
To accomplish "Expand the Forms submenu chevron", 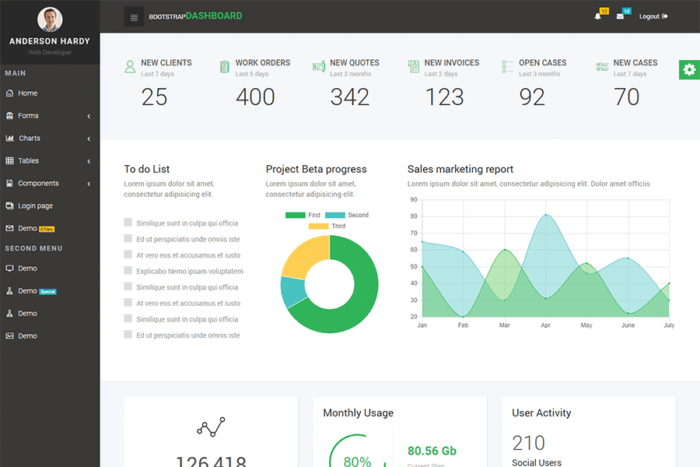I will point(89,116).
